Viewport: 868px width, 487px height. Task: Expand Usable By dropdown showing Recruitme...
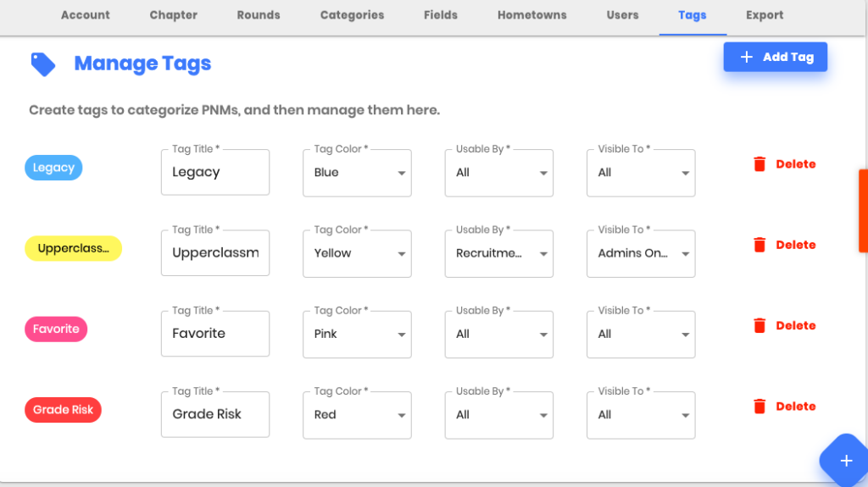pyautogui.click(x=498, y=253)
